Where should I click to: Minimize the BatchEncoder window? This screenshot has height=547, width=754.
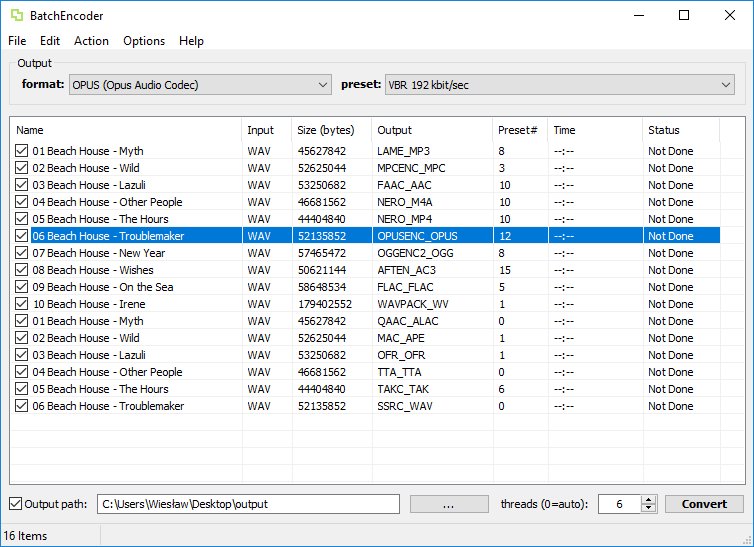tap(639, 15)
